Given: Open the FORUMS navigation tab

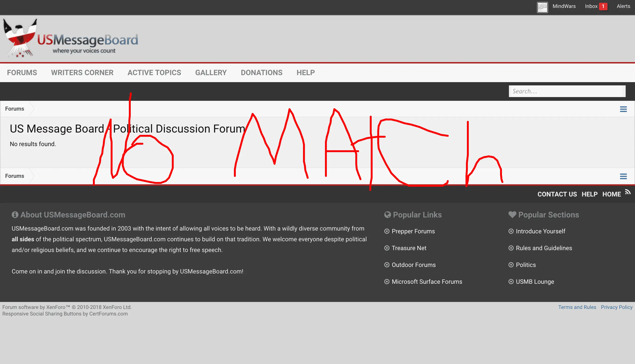Looking at the screenshot, I should [x=22, y=73].
